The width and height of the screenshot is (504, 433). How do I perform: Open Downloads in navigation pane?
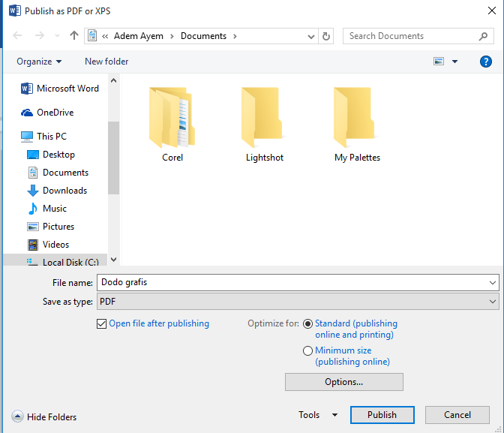57,191
